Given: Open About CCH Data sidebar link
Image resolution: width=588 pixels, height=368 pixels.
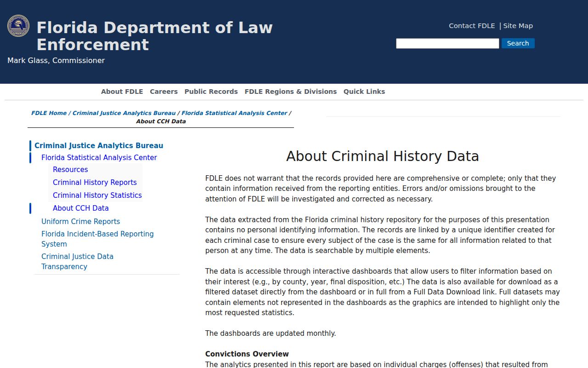Looking at the screenshot, I should [81, 208].
